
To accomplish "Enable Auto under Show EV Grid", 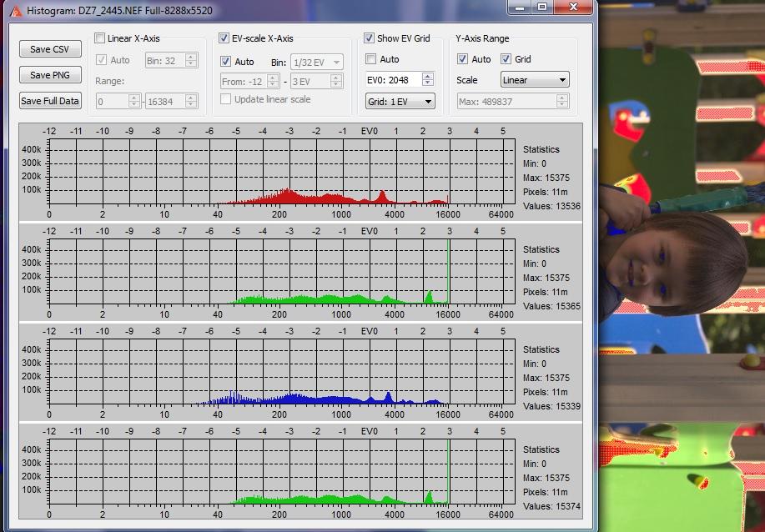I will click(370, 59).
